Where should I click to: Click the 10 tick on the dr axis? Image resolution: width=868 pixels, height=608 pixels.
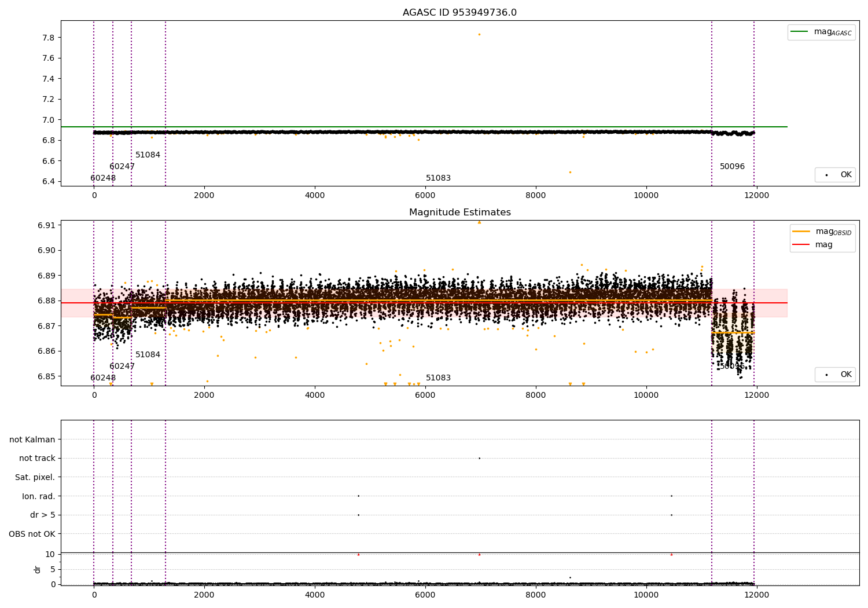point(50,554)
